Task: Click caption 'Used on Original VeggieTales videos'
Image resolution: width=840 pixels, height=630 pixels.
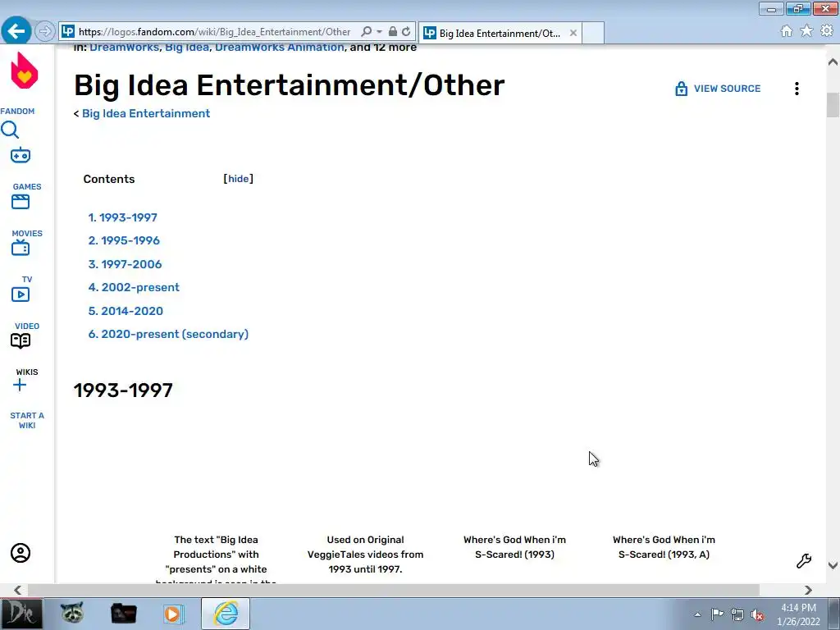Action: point(365,555)
